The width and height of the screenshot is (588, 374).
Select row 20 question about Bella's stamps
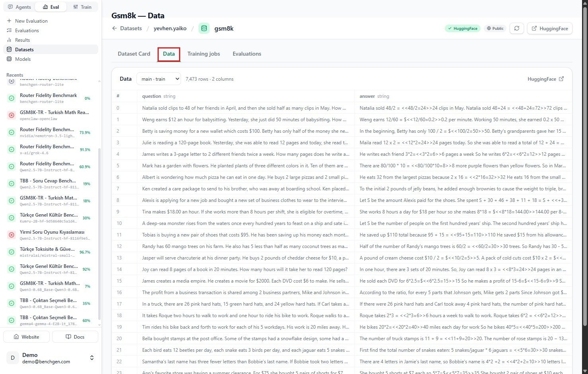point(245,339)
